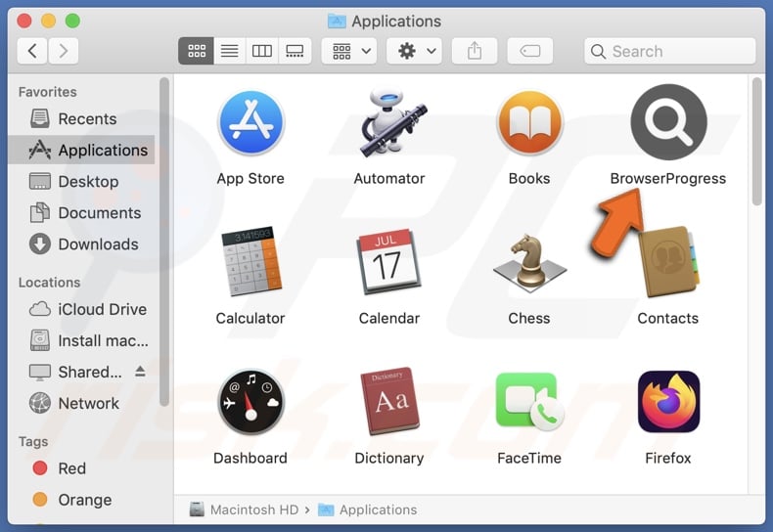The height and width of the screenshot is (532, 773).
Task: Click Applications in the path bar
Action: 368,510
